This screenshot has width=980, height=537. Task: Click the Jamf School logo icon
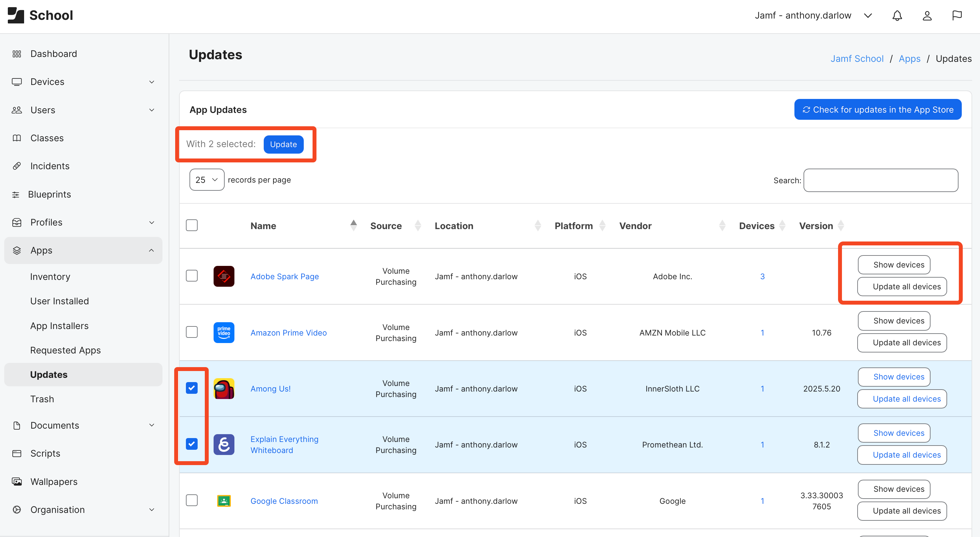click(16, 15)
